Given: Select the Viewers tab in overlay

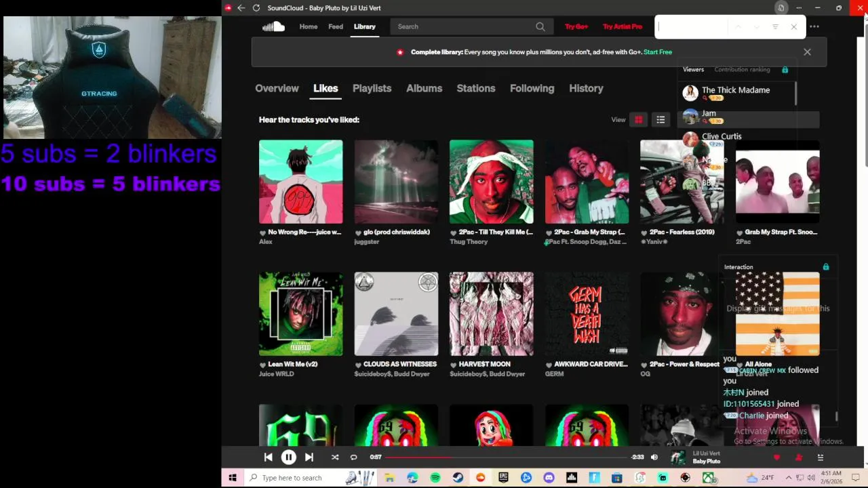Looking at the screenshot, I should pyautogui.click(x=693, y=70).
